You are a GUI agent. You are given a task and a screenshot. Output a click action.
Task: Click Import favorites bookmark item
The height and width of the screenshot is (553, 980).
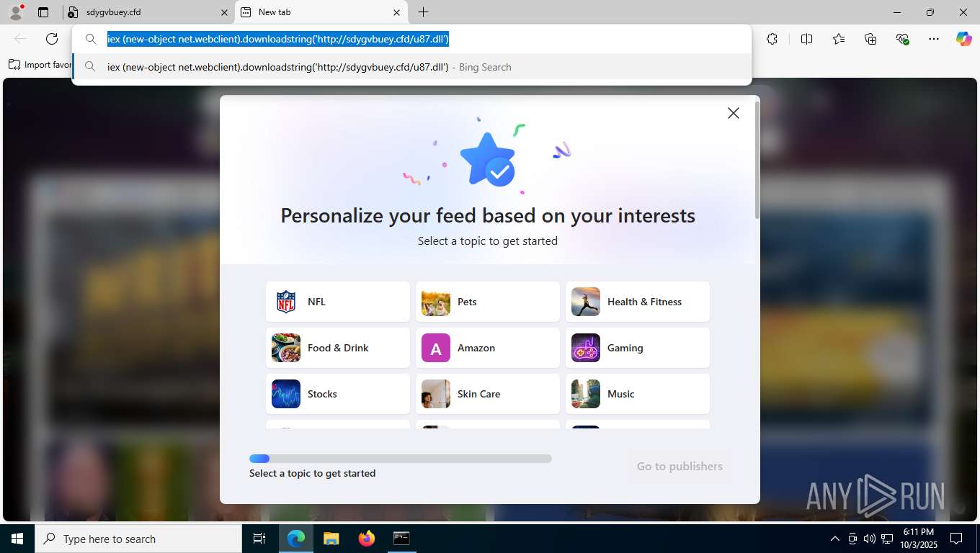(40, 65)
